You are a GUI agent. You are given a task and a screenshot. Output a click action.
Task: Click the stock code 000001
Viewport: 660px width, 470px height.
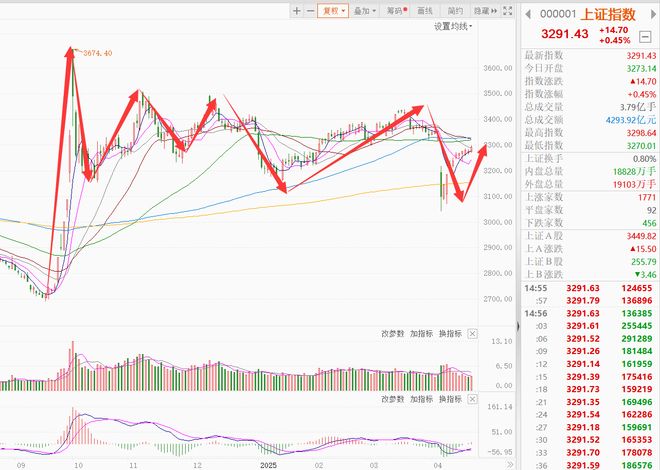coord(558,14)
